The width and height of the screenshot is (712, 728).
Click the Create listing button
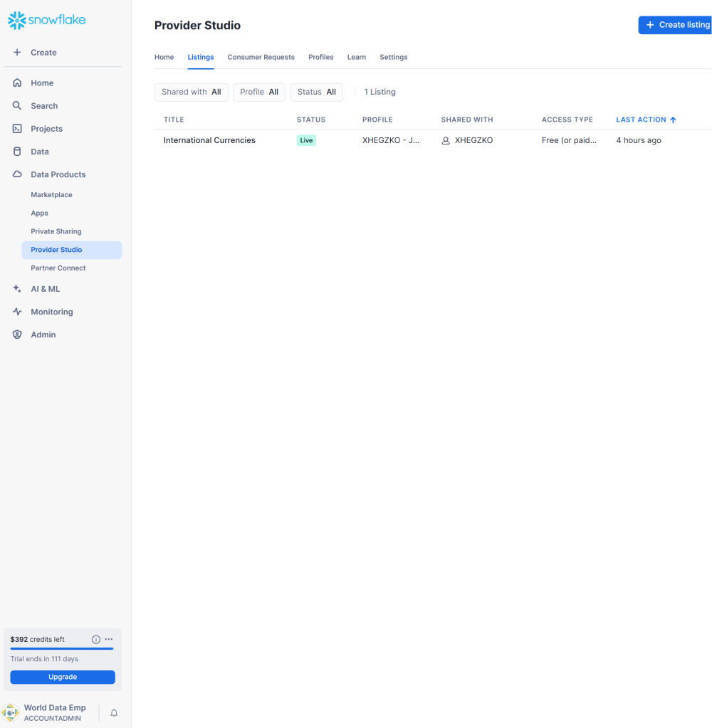coord(676,25)
